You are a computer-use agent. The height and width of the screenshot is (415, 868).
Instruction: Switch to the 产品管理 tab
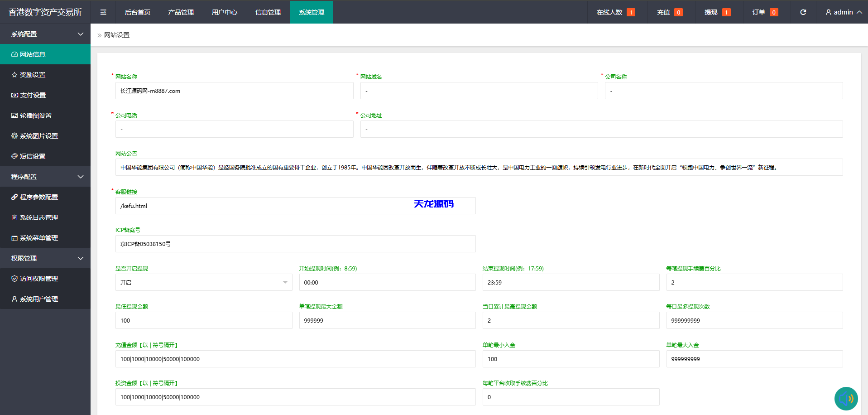tap(181, 12)
